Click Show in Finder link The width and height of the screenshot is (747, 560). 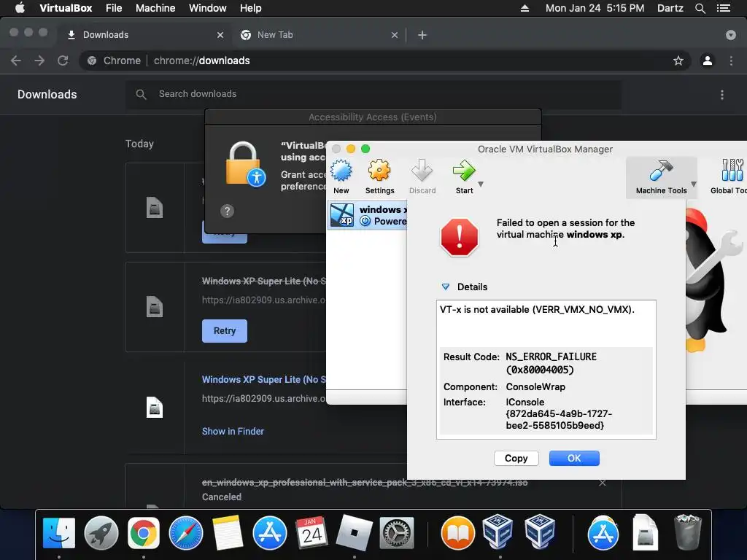click(233, 431)
